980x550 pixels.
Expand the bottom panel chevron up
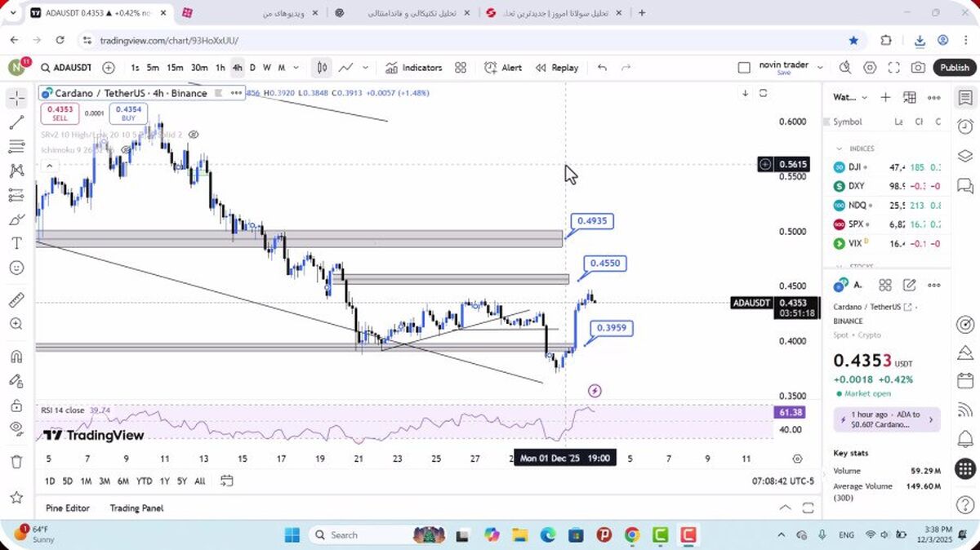pos(785,508)
